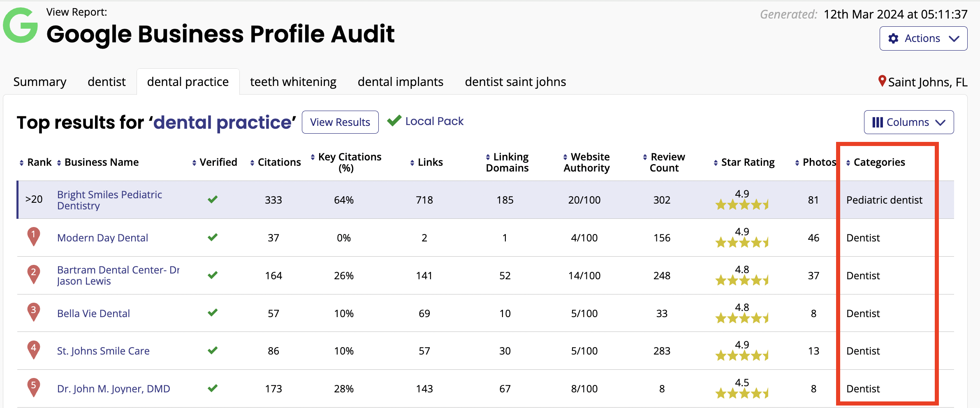
Task: Click star rating icons for Bartram Dental Center
Action: tap(742, 280)
